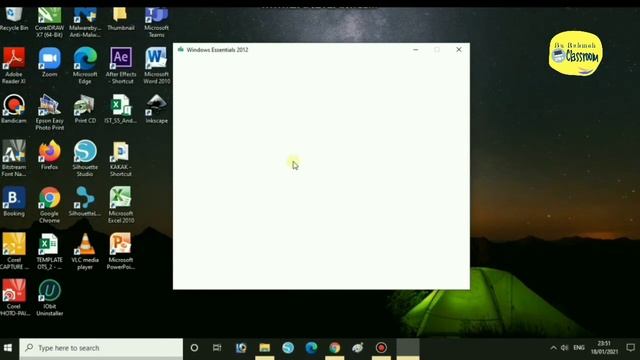This screenshot has width=640, height=360.
Task: Open Adobe Reader XI icon
Action: click(x=14, y=65)
